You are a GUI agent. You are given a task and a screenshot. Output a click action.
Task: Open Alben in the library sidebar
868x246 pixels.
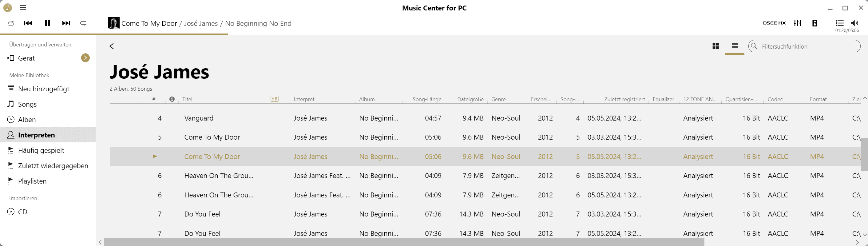27,120
